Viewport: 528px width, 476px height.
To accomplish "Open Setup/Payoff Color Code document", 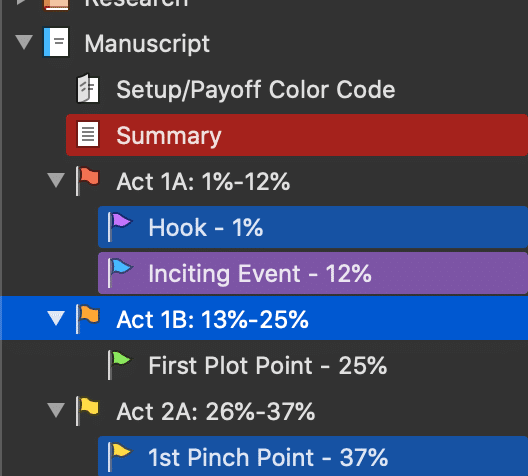I will [256, 89].
